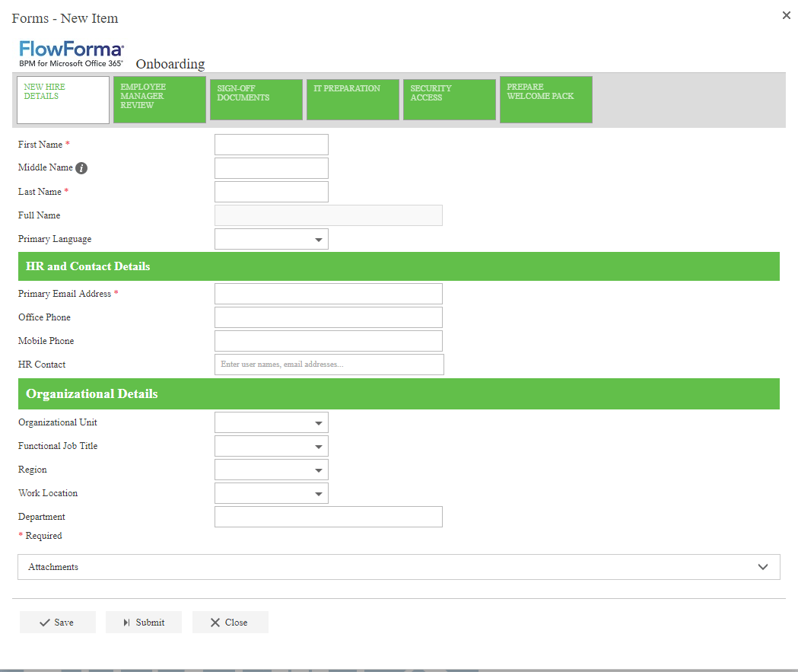
Task: Click the Mobile Phone input
Action: (x=329, y=341)
